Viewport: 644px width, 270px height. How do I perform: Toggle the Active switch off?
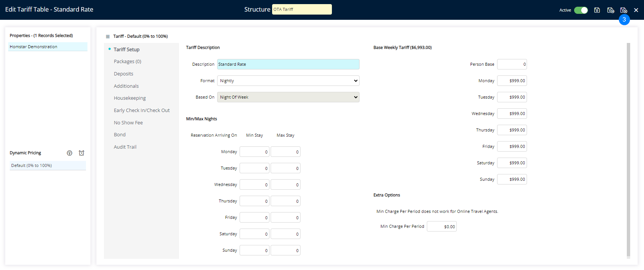(x=581, y=10)
